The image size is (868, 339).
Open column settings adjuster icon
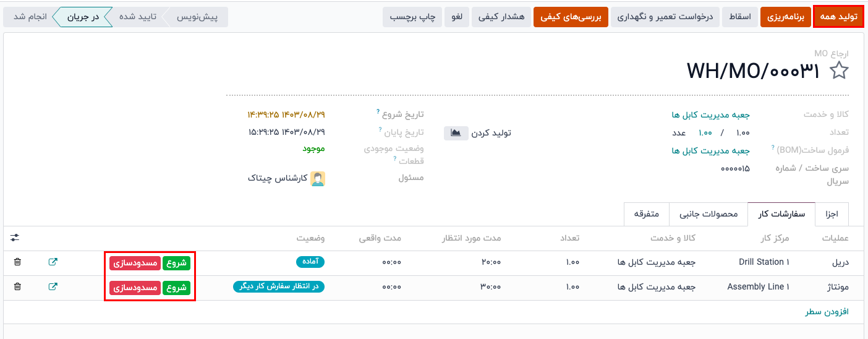(x=15, y=238)
